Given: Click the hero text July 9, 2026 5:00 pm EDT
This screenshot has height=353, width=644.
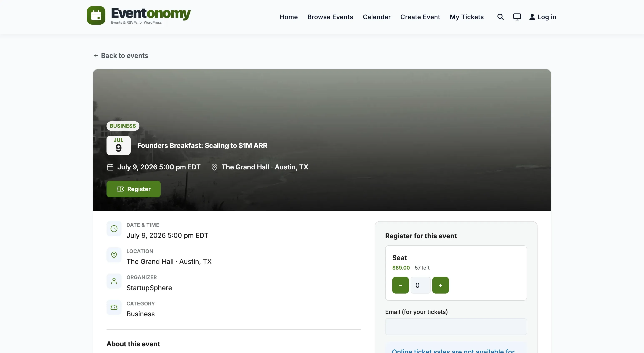Looking at the screenshot, I should [x=159, y=167].
